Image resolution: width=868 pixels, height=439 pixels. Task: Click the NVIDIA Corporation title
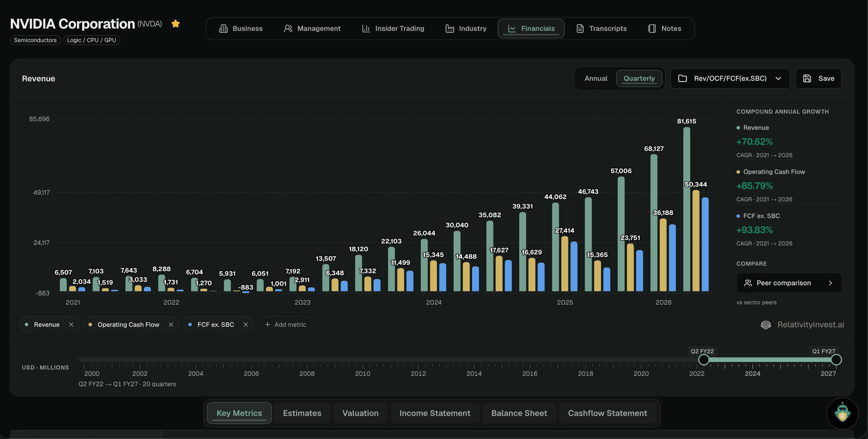click(72, 24)
